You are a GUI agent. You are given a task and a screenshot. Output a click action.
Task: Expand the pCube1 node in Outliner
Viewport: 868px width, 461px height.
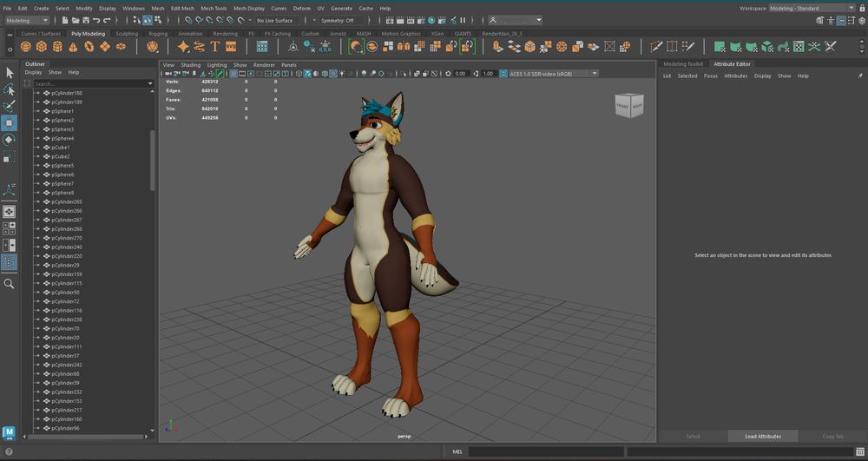pos(37,148)
